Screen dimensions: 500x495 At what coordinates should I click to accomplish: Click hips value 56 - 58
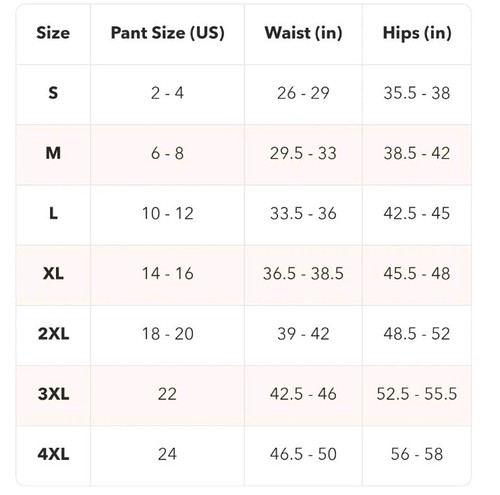(417, 454)
